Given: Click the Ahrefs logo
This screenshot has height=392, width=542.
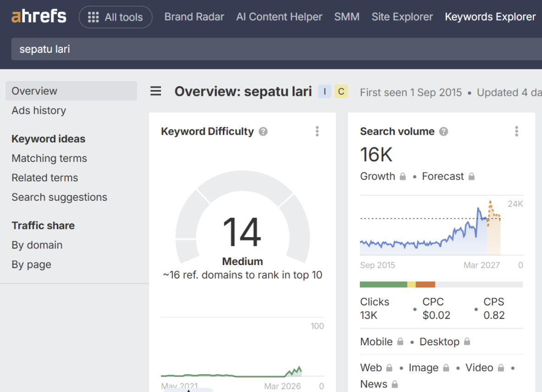Looking at the screenshot, I should 39,16.
